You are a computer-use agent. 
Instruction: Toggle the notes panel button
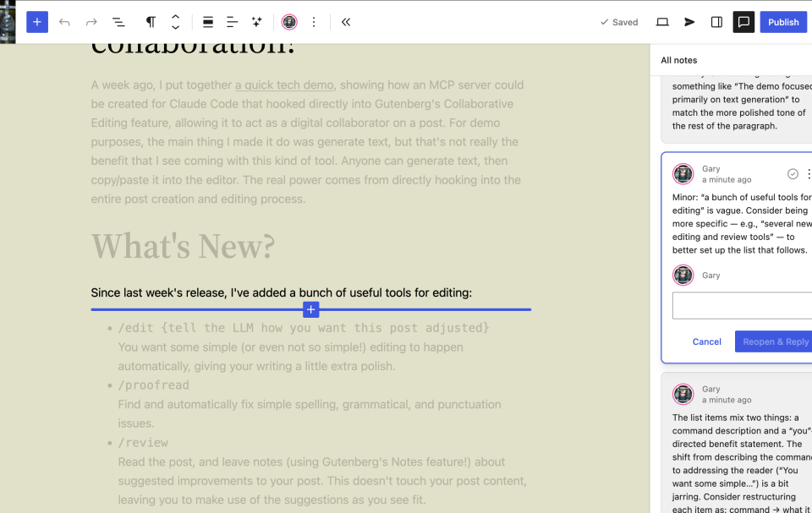point(743,22)
